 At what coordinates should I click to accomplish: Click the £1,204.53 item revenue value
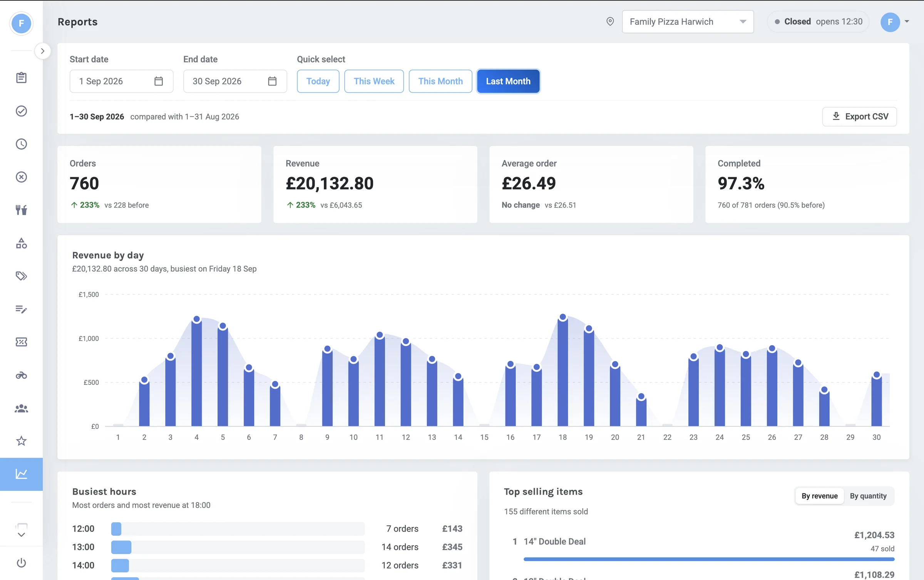[874, 535]
